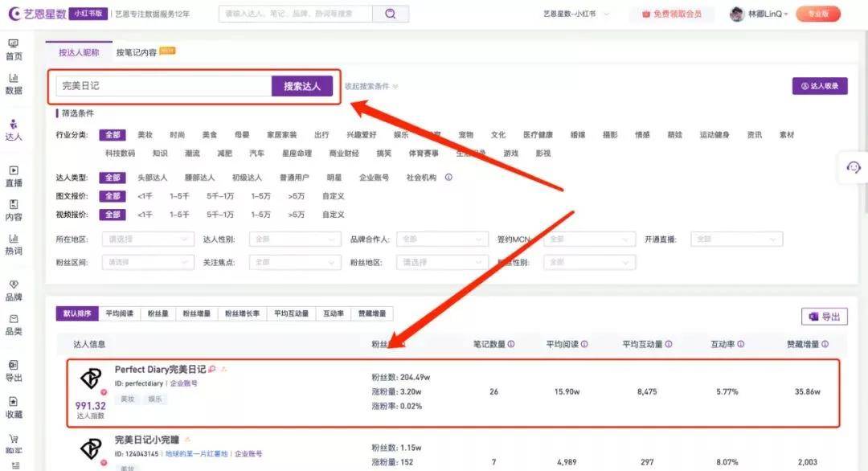Open 品牌 brand icon in sidebar
Screen dimensions: 868x471
[14, 285]
